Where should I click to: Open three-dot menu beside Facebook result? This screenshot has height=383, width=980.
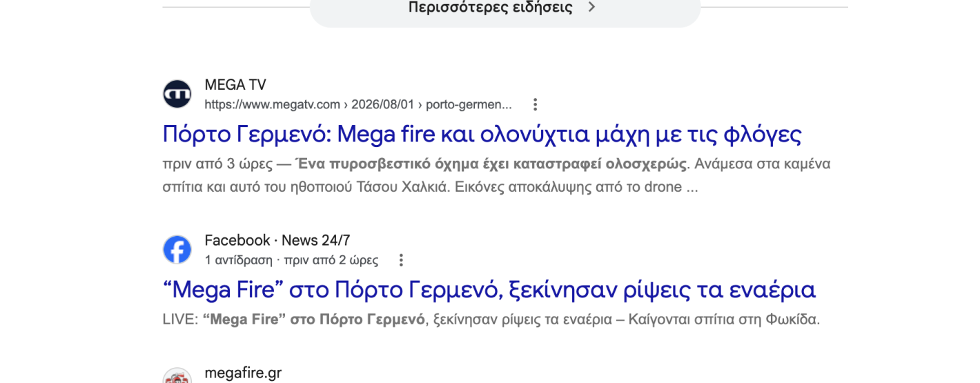(x=401, y=260)
